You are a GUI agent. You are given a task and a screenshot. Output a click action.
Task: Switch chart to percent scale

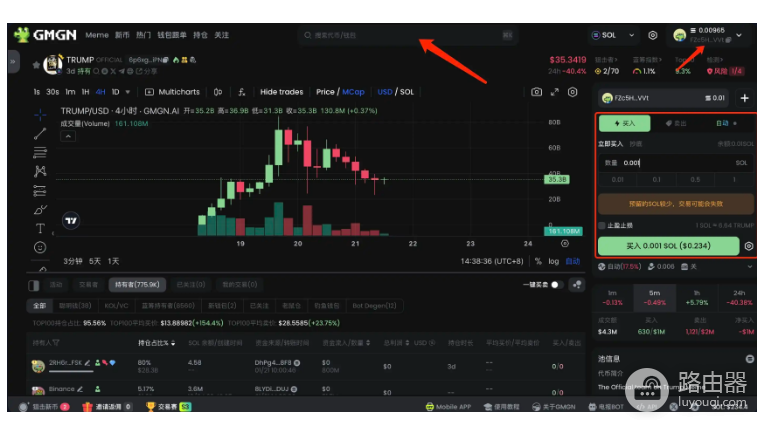pos(538,261)
